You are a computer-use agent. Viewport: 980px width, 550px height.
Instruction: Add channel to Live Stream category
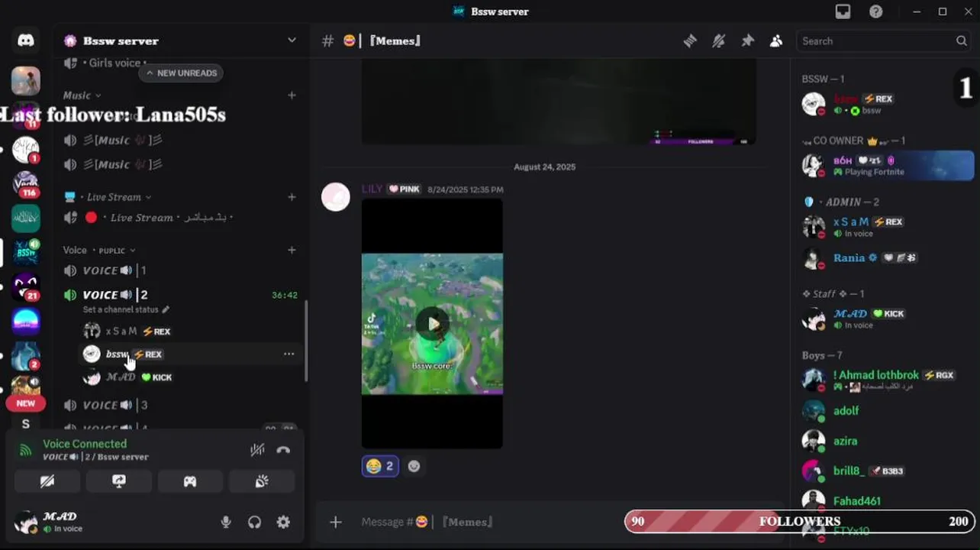click(x=292, y=197)
